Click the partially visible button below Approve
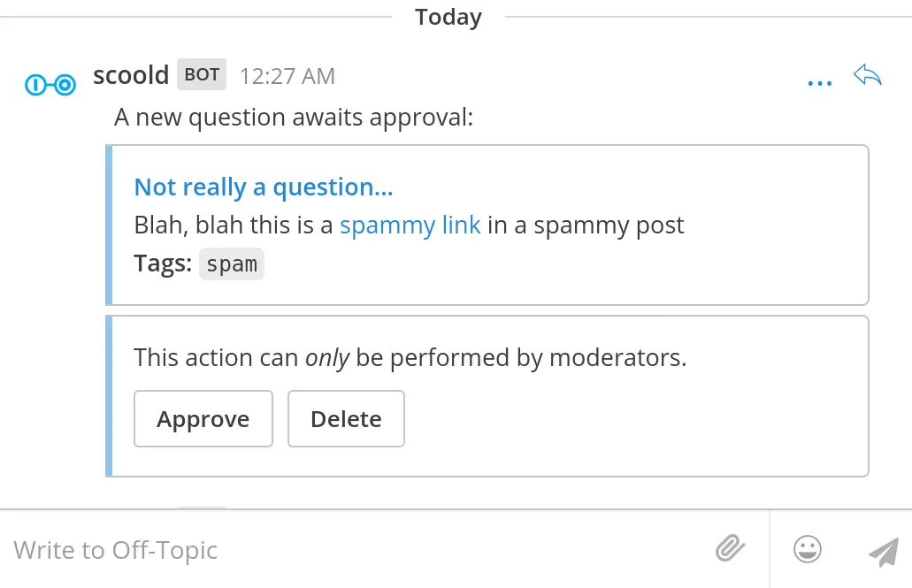Image resolution: width=912 pixels, height=588 pixels. click(x=202, y=506)
